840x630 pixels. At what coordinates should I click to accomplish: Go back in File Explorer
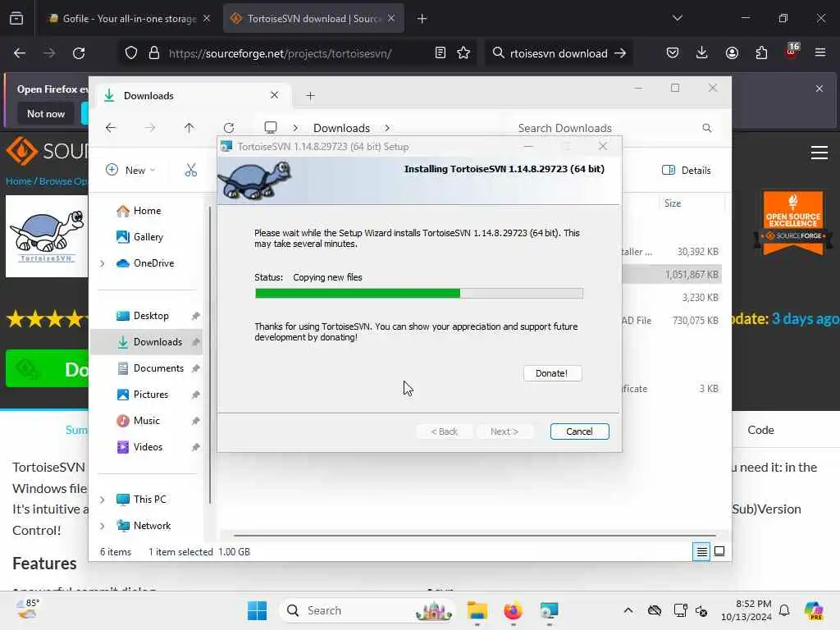point(111,128)
